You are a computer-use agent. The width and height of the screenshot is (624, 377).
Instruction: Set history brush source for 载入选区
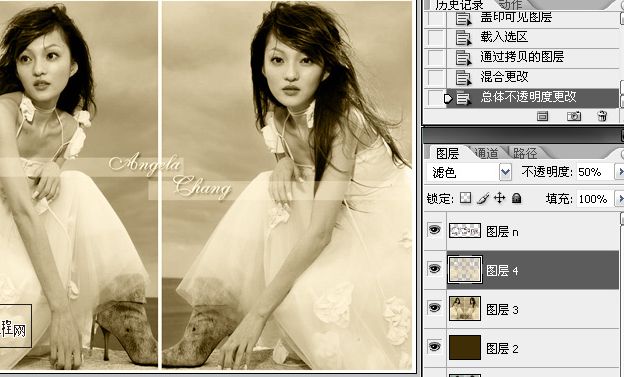pos(435,38)
